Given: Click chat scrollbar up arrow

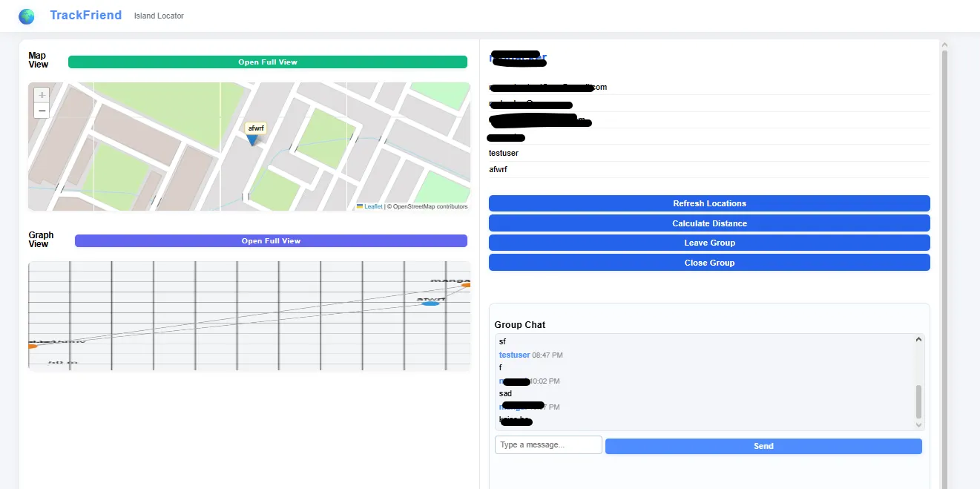Looking at the screenshot, I should [x=919, y=340].
